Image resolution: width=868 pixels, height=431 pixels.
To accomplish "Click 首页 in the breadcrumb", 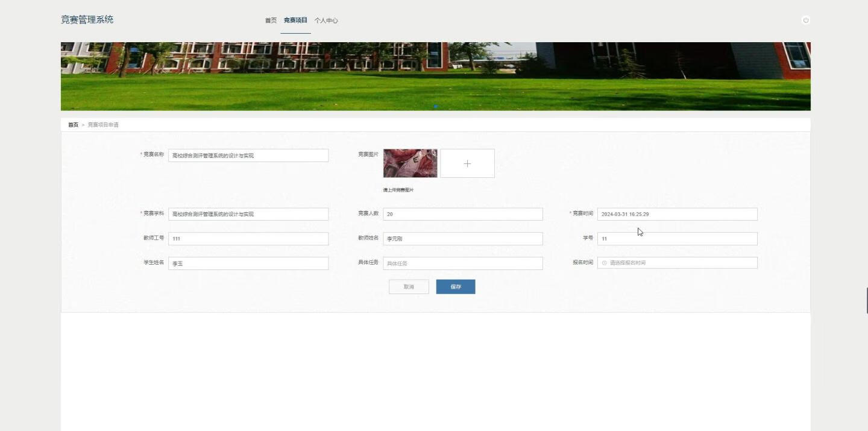I will coord(73,125).
